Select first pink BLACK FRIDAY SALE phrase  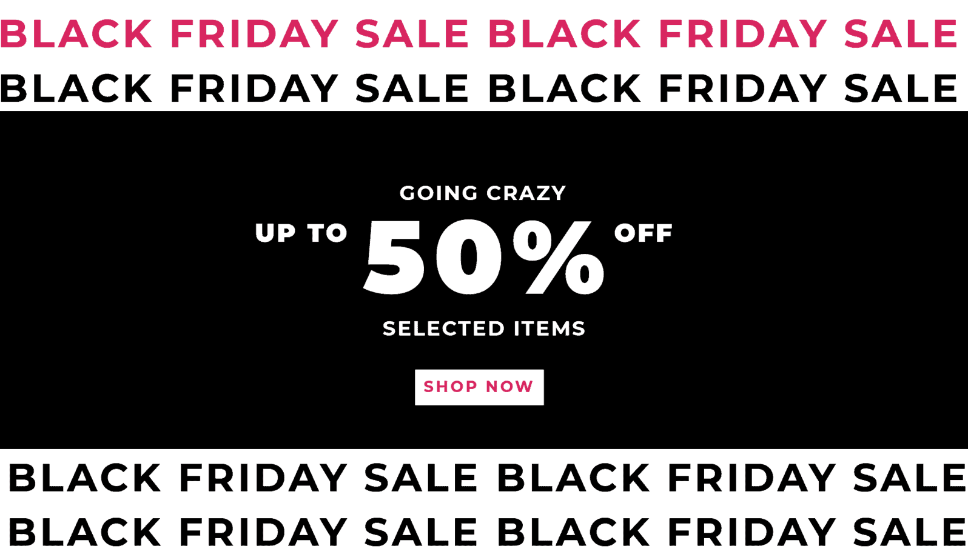tap(235, 33)
